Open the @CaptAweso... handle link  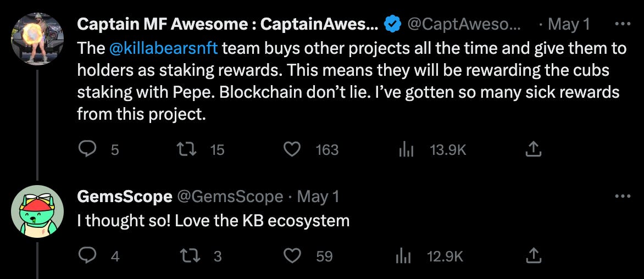click(464, 25)
